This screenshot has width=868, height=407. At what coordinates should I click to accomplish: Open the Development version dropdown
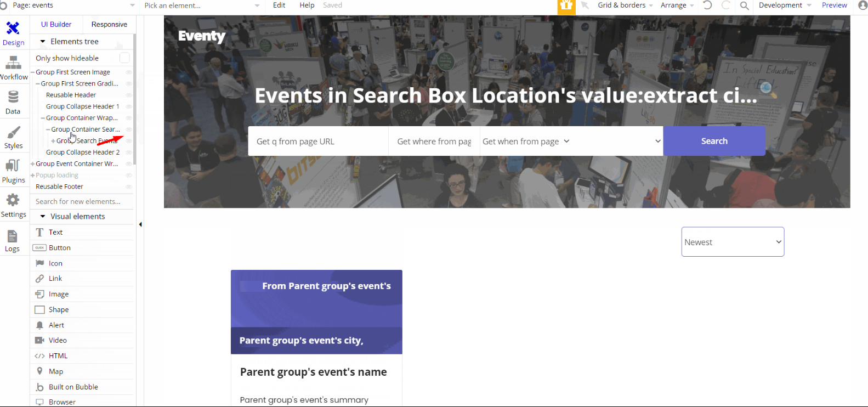point(785,5)
